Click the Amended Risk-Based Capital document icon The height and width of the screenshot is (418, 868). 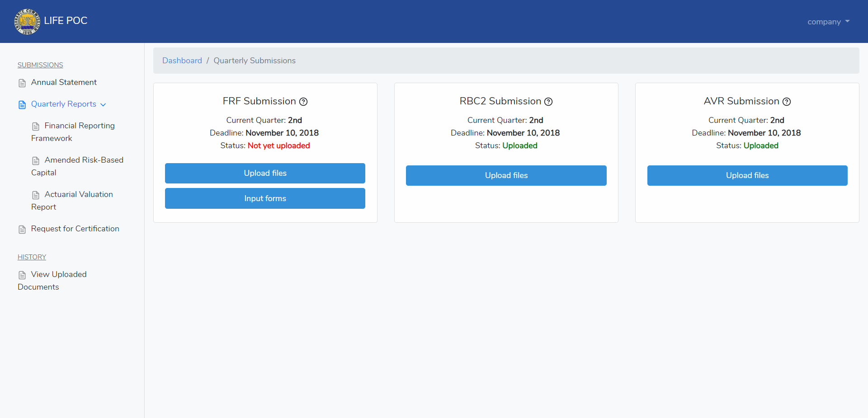[36, 161]
